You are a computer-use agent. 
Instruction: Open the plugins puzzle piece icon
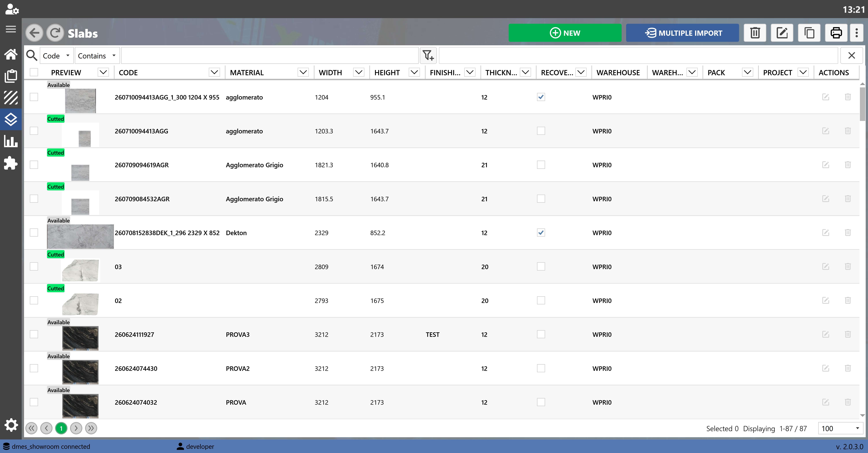click(11, 163)
